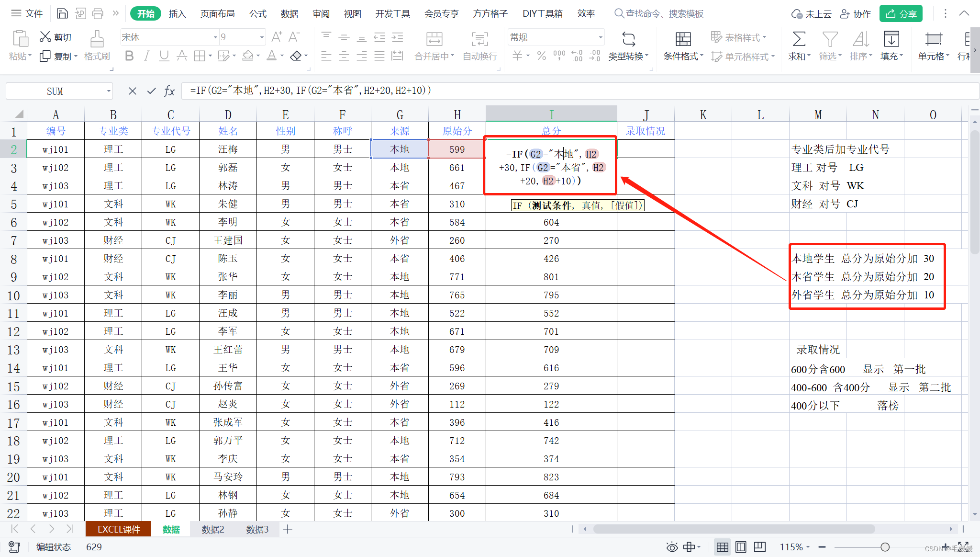980x557 pixels.
Task: Click the 分享 (Share) button
Action: pos(901,14)
